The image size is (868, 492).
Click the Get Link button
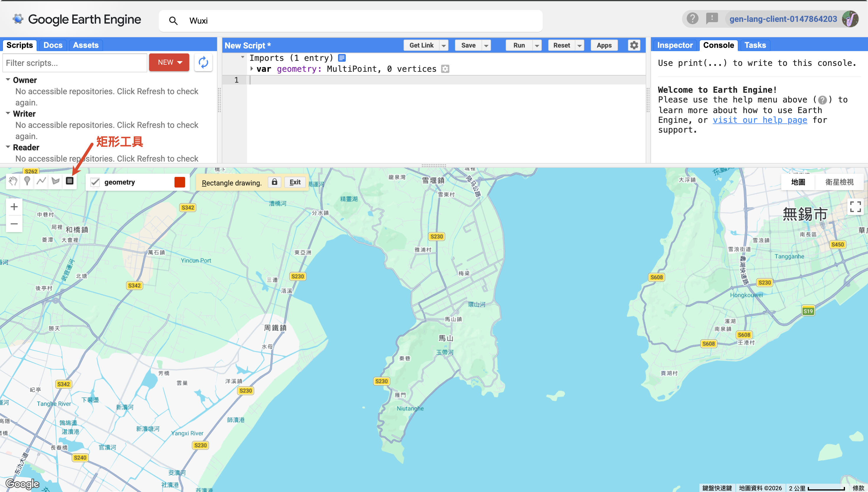tap(422, 45)
